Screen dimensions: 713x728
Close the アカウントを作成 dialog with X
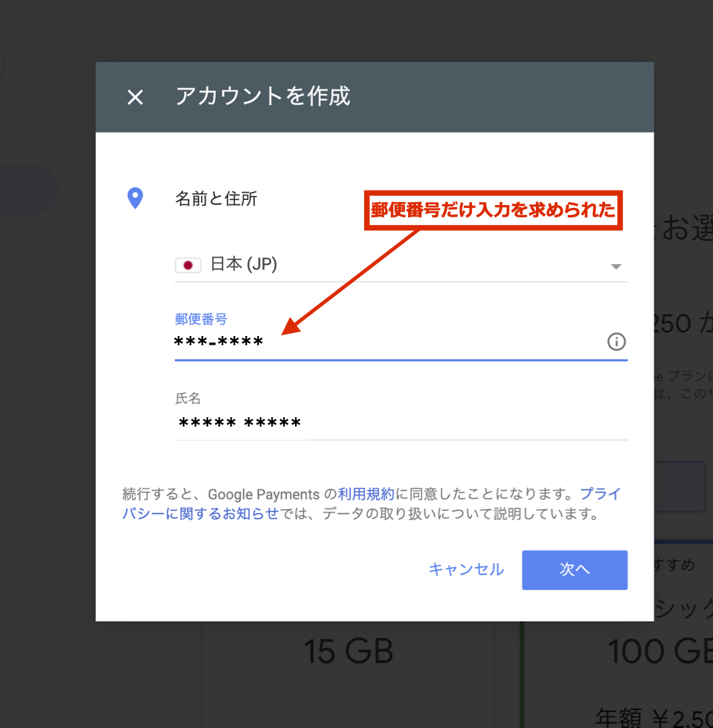pos(135,97)
